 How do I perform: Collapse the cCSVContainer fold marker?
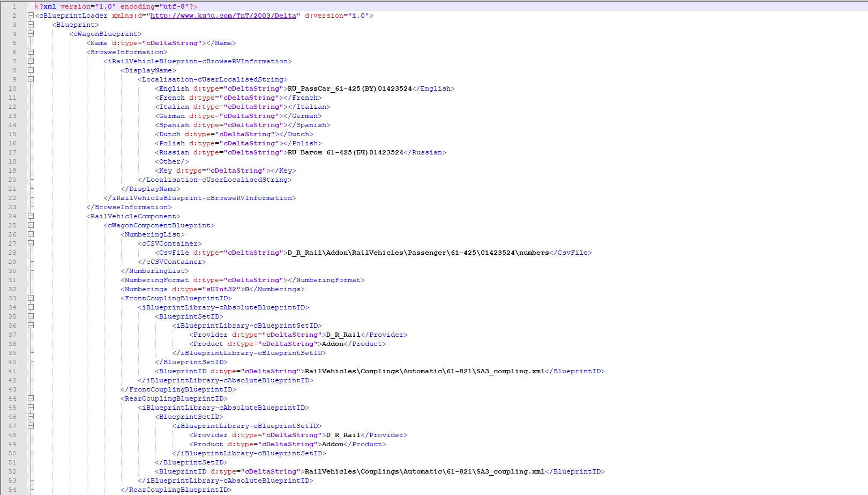pyautogui.click(x=31, y=243)
